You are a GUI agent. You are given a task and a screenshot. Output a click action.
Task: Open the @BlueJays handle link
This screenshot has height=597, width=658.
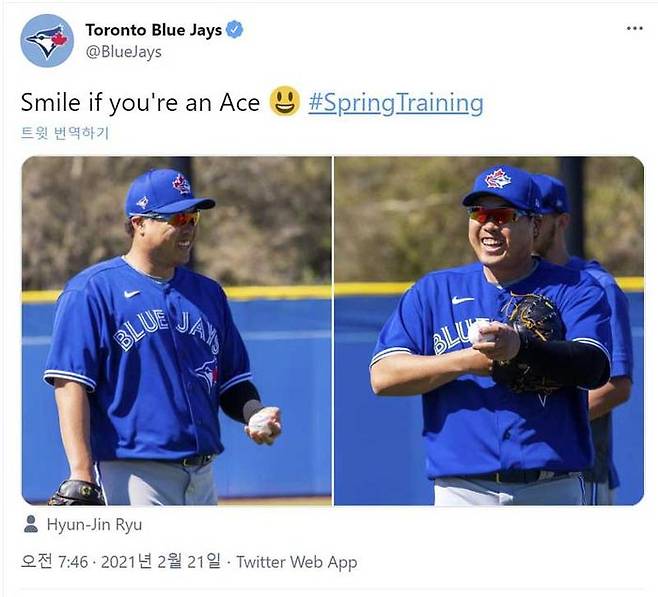coord(123,52)
